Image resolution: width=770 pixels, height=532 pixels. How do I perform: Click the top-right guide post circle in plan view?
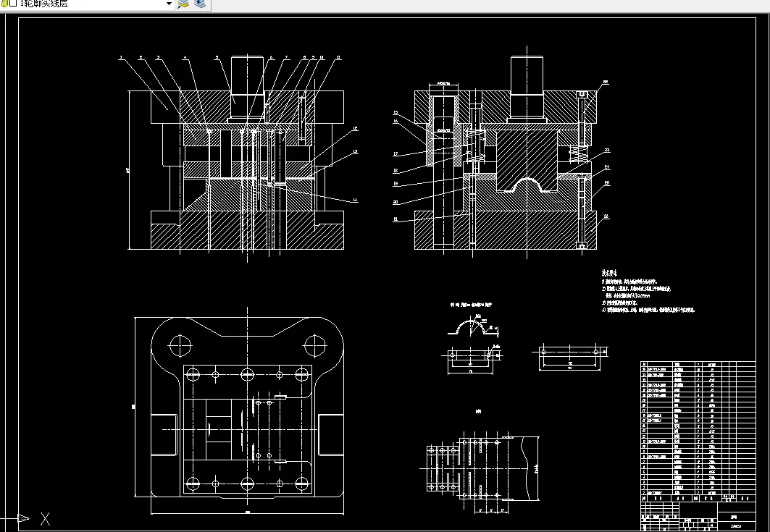314,345
